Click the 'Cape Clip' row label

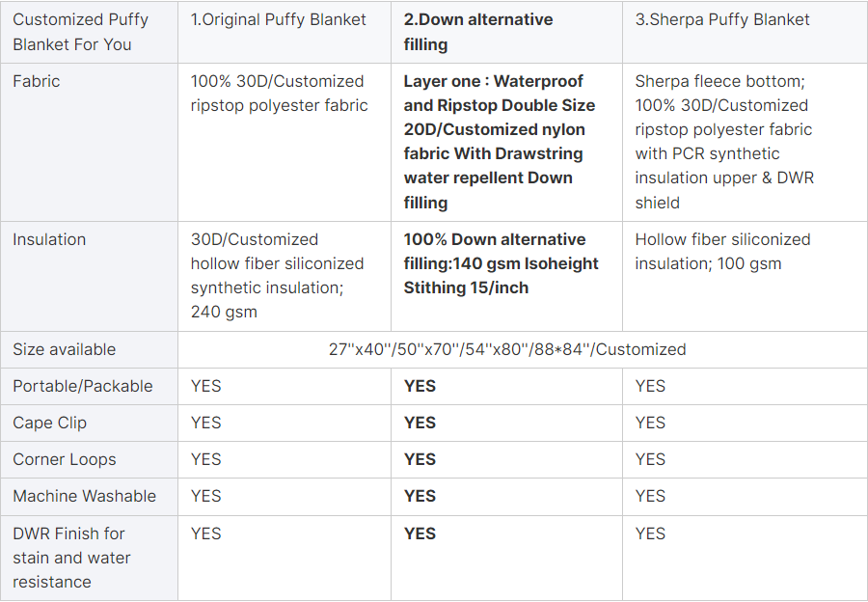point(50,423)
